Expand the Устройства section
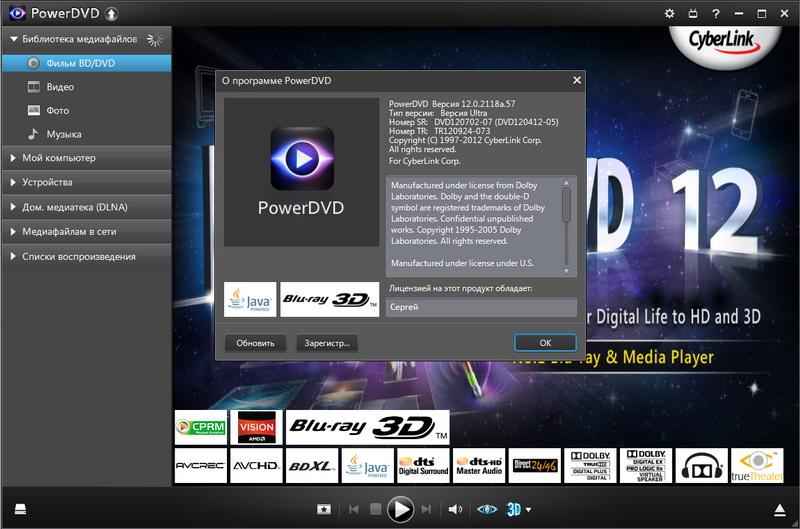Screen dimensions: 800x529 coord(87,182)
